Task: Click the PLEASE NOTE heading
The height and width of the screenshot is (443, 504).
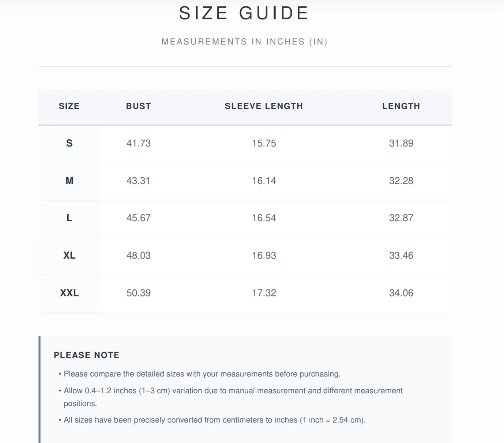Action: pos(87,355)
